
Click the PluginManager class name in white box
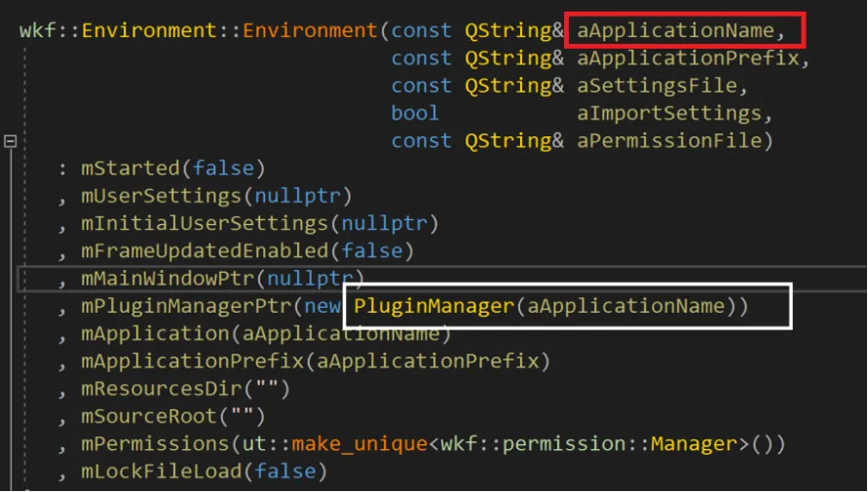click(x=433, y=306)
